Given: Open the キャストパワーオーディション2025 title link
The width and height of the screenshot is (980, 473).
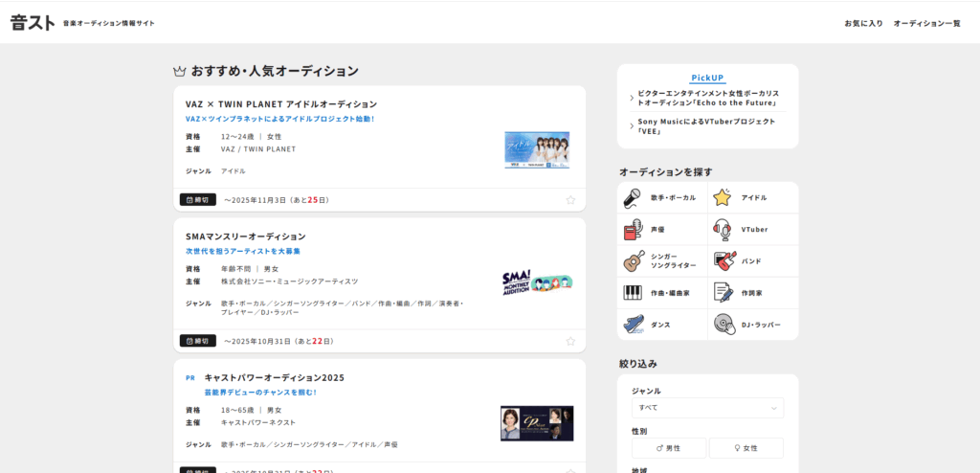Looking at the screenshot, I should [274, 377].
